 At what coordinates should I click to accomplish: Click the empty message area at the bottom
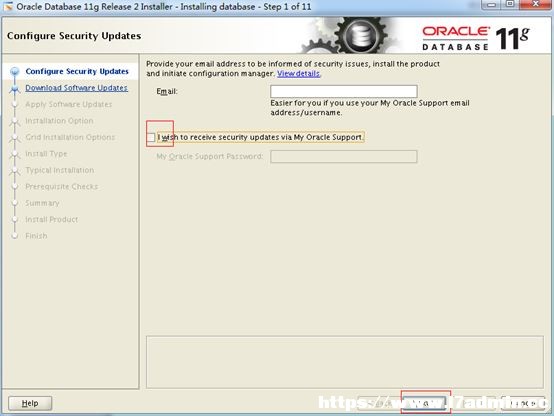pos(344,362)
